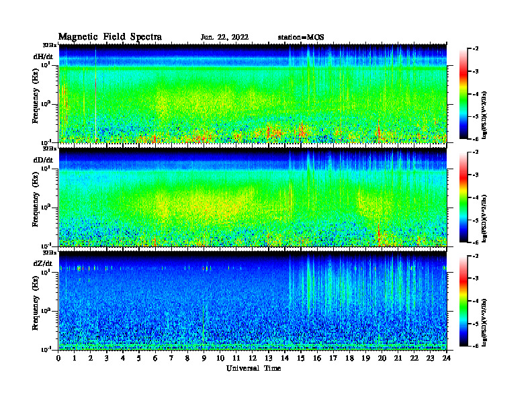This screenshot has width=532, height=411.
Task: Click the "Universal Time" axis title
Action: [253, 368]
